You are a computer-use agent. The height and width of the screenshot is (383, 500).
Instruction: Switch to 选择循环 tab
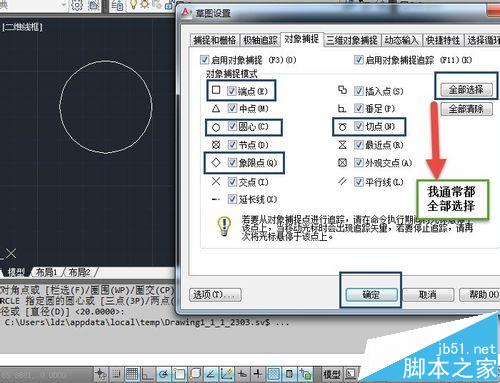pyautogui.click(x=482, y=40)
